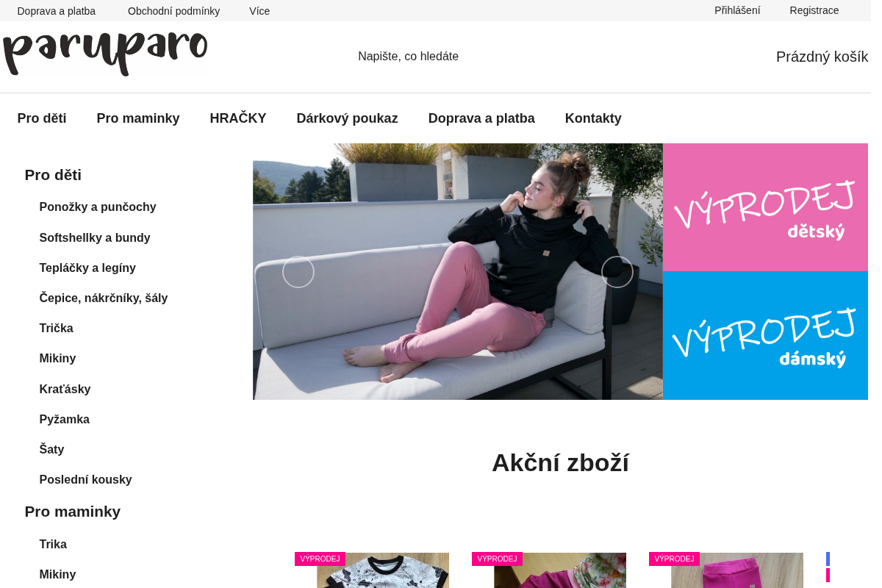The width and height of the screenshot is (882, 588).
Task: Open HRAČKY navigation item
Action: tap(238, 118)
